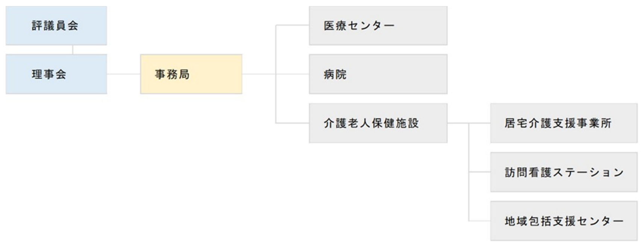The width and height of the screenshot is (644, 247).
Task: Open the 居宅介護支援事業所 box
Action: point(564,123)
